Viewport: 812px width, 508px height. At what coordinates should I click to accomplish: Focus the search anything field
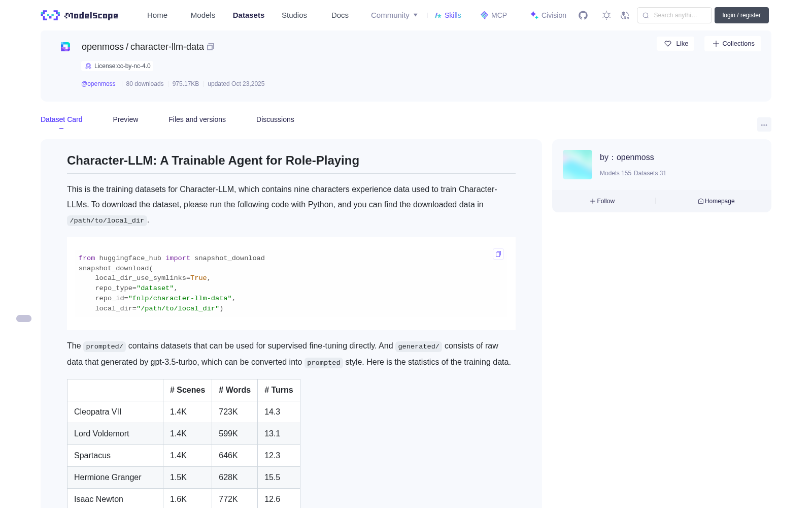click(674, 15)
